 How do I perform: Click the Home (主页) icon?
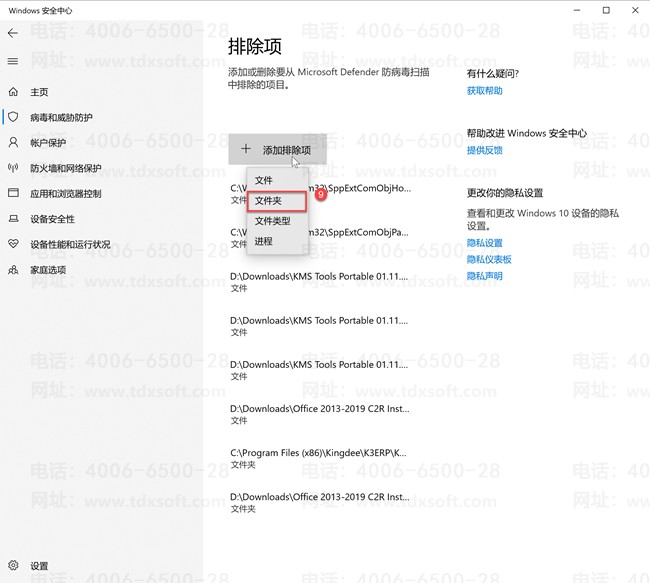coord(13,92)
